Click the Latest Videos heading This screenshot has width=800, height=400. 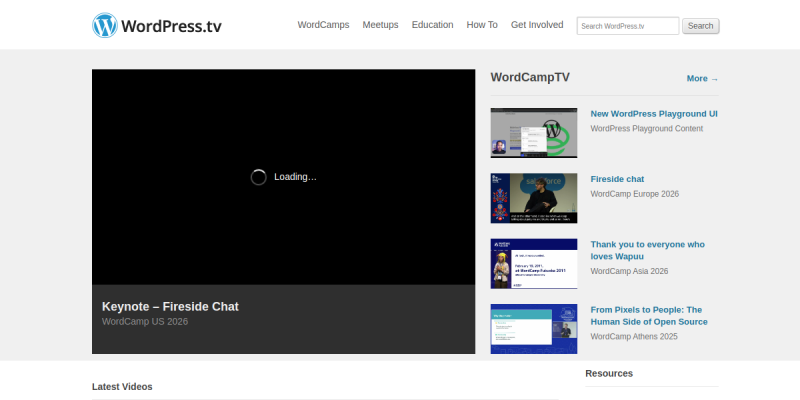tap(122, 387)
